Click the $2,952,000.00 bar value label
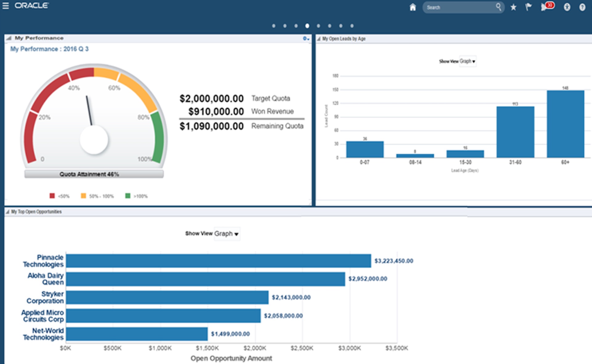 pos(368,279)
